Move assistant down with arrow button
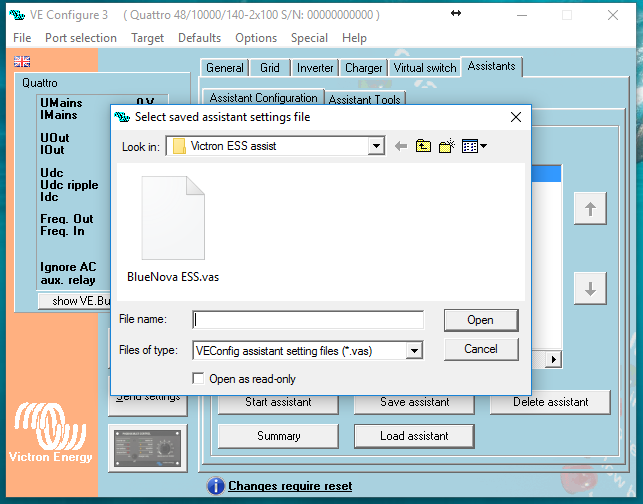Viewport: 643px width, 504px height. [x=590, y=288]
